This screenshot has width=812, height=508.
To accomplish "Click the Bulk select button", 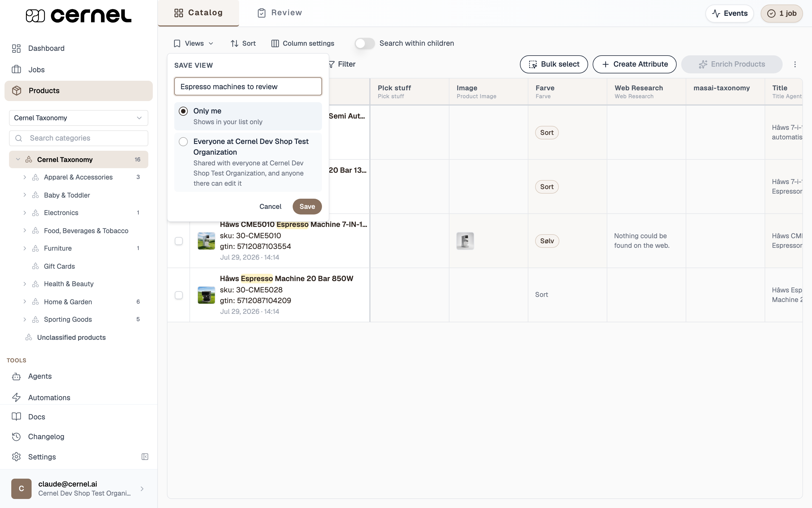I will coord(554,64).
